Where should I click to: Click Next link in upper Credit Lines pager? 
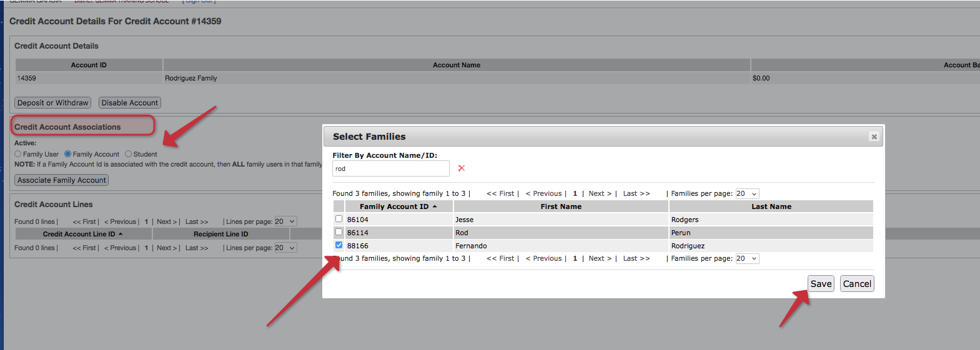[x=167, y=221]
